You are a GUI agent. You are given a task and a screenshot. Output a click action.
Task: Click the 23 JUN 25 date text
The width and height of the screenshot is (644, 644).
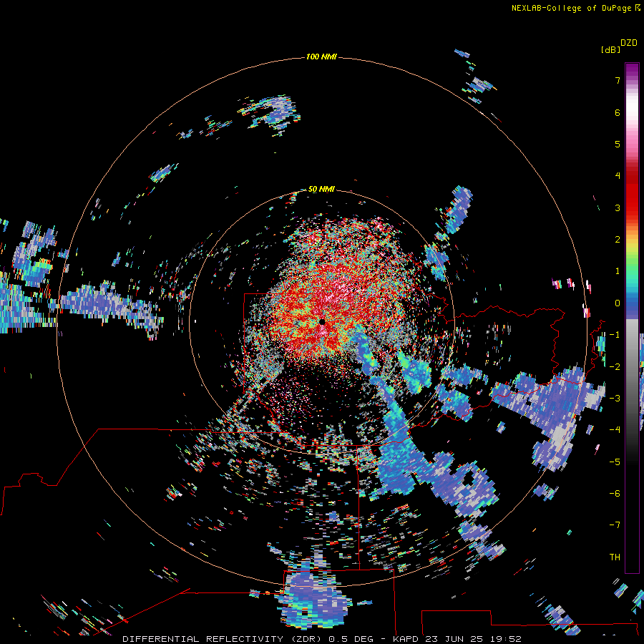pos(453,639)
